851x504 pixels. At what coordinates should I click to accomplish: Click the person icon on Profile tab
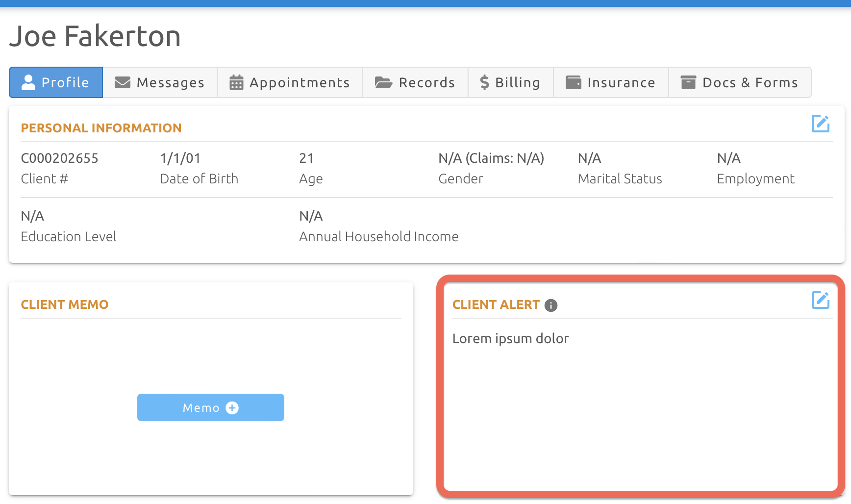(28, 82)
